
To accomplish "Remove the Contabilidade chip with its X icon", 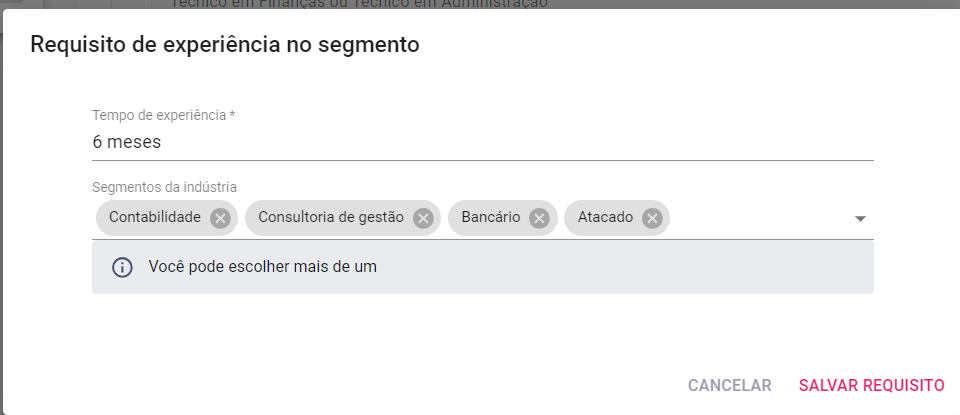I will coord(220,218).
